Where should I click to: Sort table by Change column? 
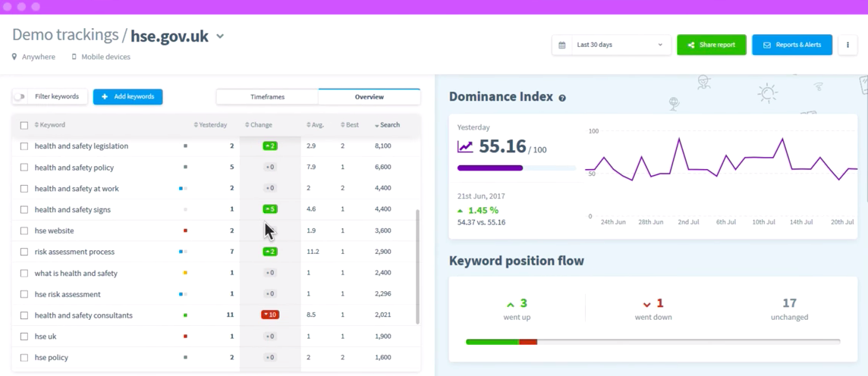(x=259, y=125)
